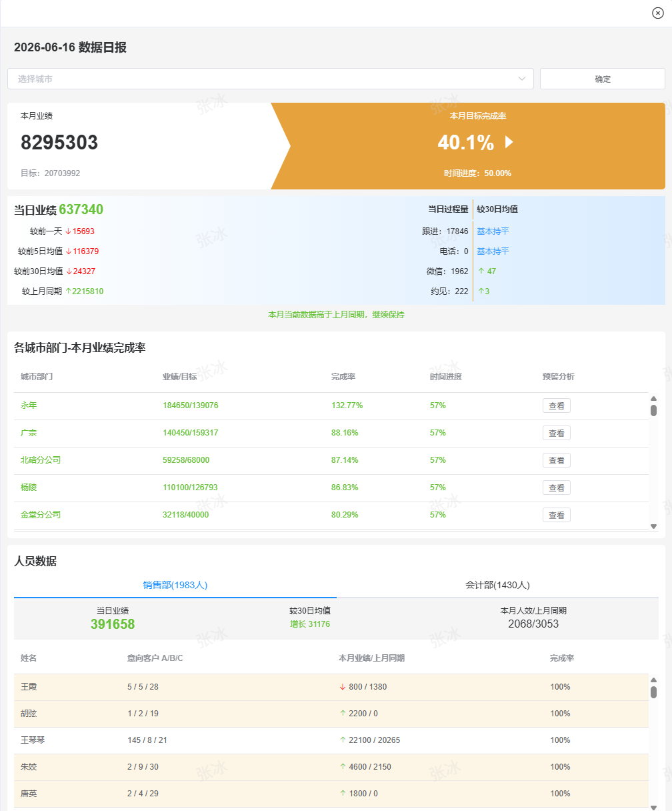The height and width of the screenshot is (811, 672).
Task: Click the down arrow beside 15693
Action: (68, 231)
